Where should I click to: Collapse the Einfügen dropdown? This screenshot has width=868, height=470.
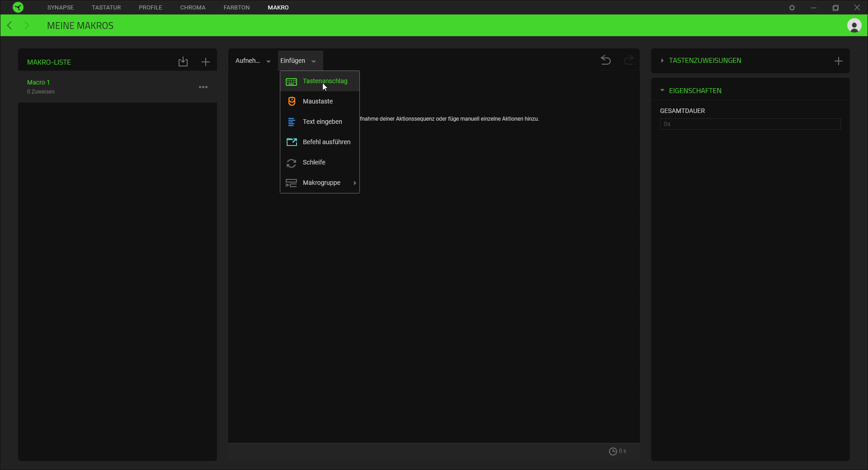(298, 61)
